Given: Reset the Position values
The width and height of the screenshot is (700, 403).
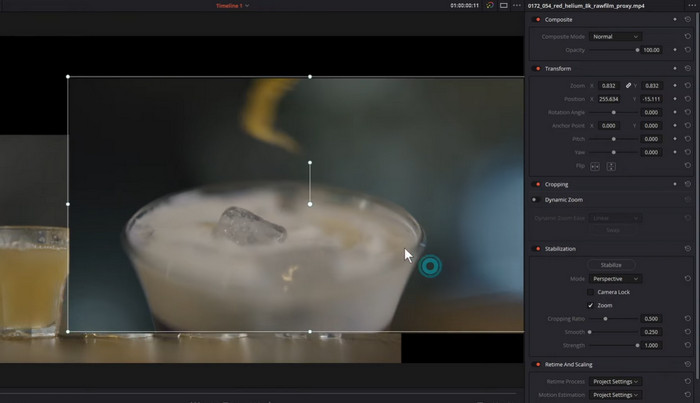Looking at the screenshot, I should (x=688, y=99).
